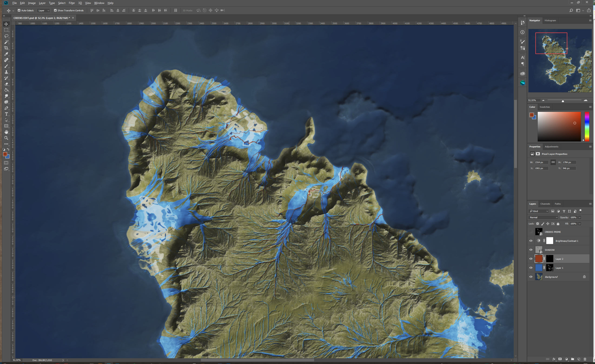The width and height of the screenshot is (595, 364).
Task: Click delete layer trash icon
Action: tap(585, 359)
